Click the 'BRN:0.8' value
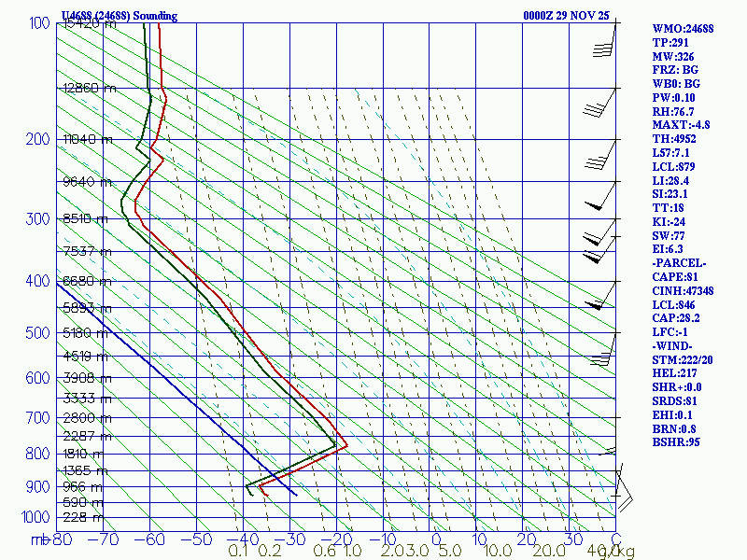Viewport: 747px width, 560px height. 673,429
